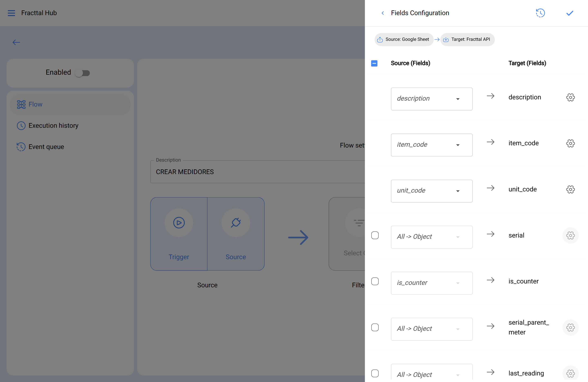
Task: Open the hamburger menu beside Fracttal Hub
Action: pos(11,13)
